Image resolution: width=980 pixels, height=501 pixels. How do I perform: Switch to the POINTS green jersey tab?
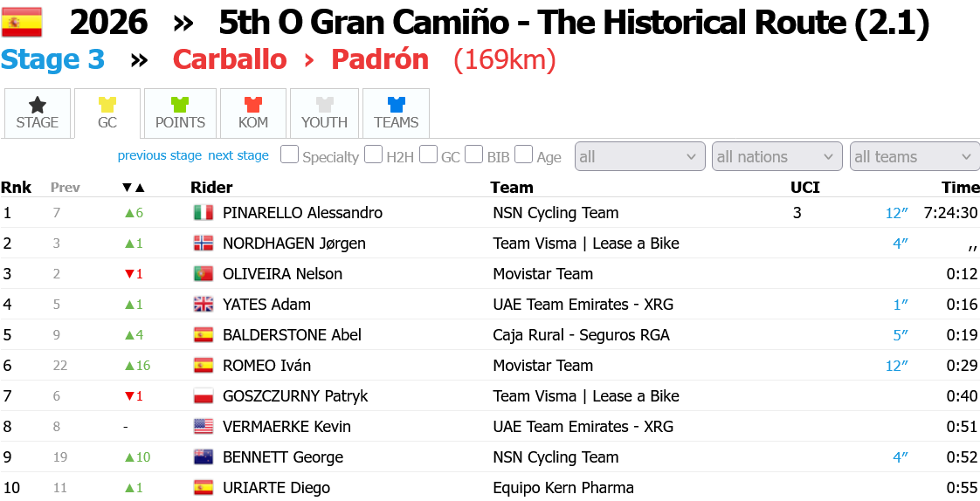(x=180, y=106)
